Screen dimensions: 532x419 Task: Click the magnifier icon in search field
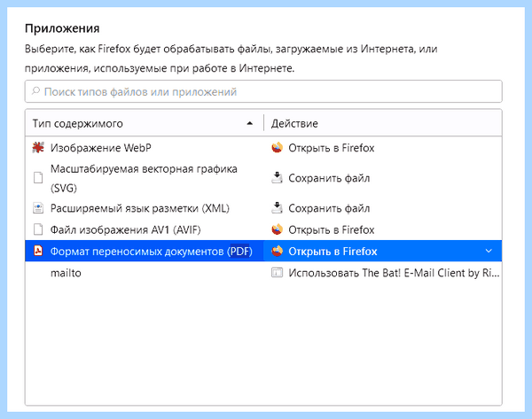(x=35, y=91)
